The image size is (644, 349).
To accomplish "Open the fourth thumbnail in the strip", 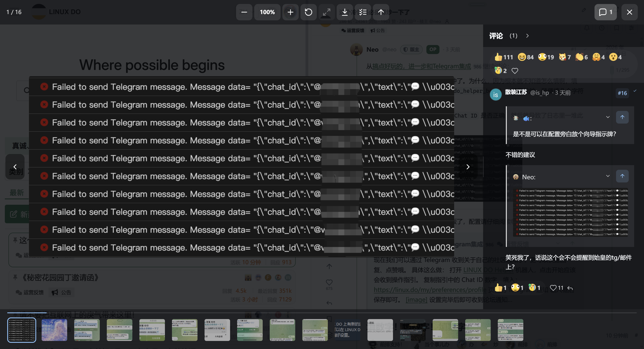I will pos(119,330).
